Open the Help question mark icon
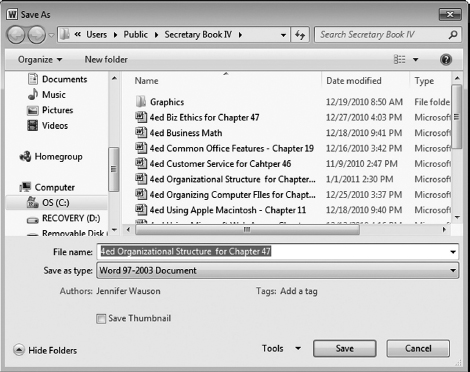The width and height of the screenshot is (470, 372). click(446, 60)
